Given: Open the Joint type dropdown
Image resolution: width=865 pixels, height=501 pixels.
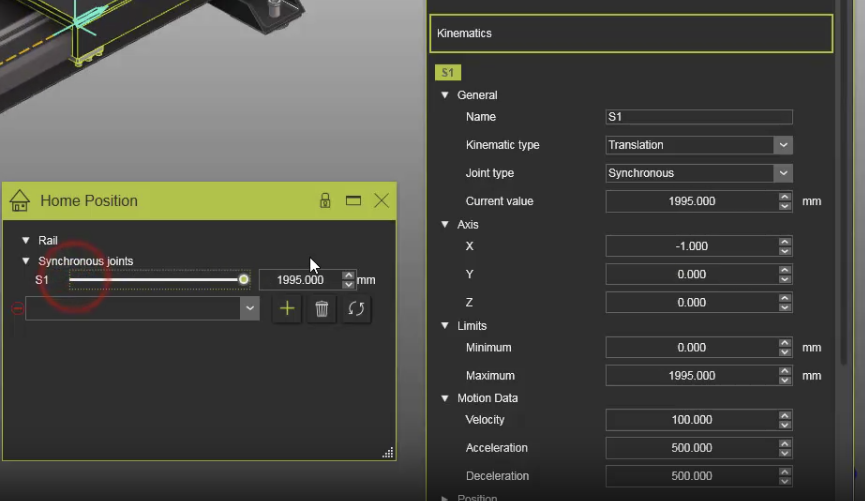Looking at the screenshot, I should click(783, 173).
